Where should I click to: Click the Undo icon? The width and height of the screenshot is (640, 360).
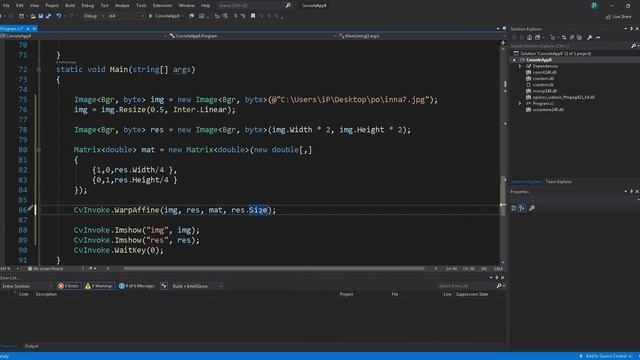[59, 16]
